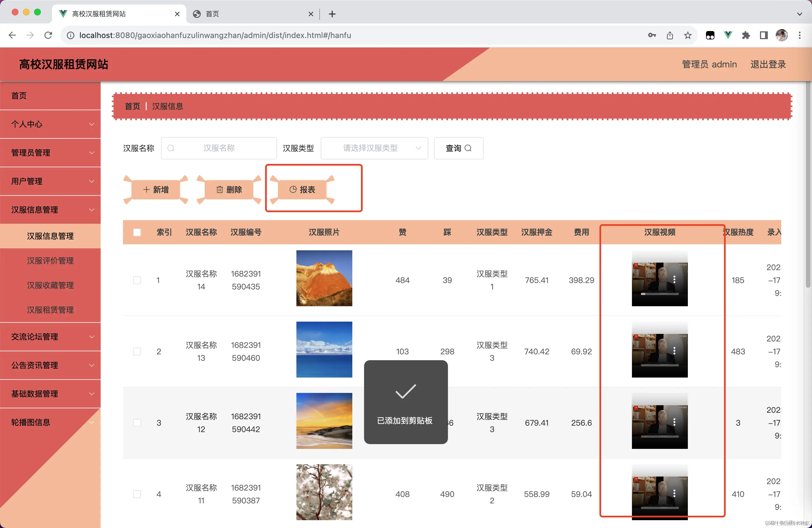This screenshot has height=528, width=812.
Task: Toggle the select-all checkbox in table header
Action: tap(137, 232)
